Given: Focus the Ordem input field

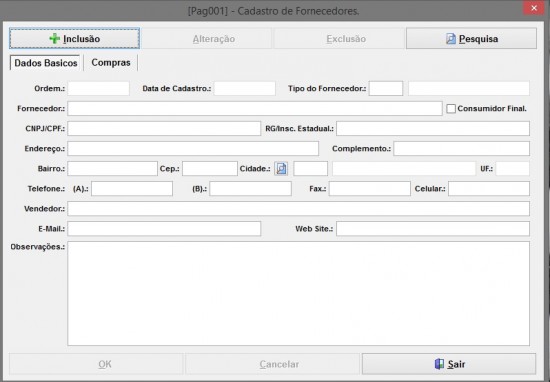Looking at the screenshot, I should pyautogui.click(x=99, y=88).
